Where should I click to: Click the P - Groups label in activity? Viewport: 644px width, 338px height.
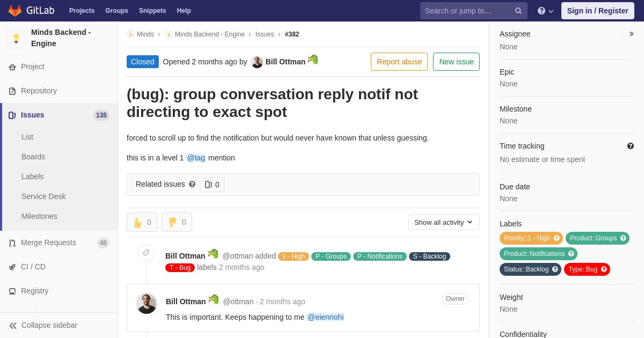pyautogui.click(x=331, y=256)
